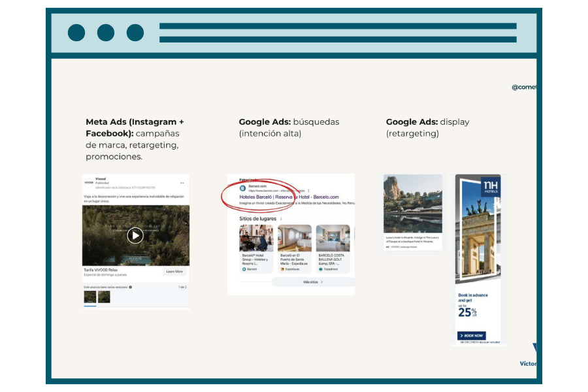
Task: Click 'Sitios de lugares' heading
Action: 257,219
